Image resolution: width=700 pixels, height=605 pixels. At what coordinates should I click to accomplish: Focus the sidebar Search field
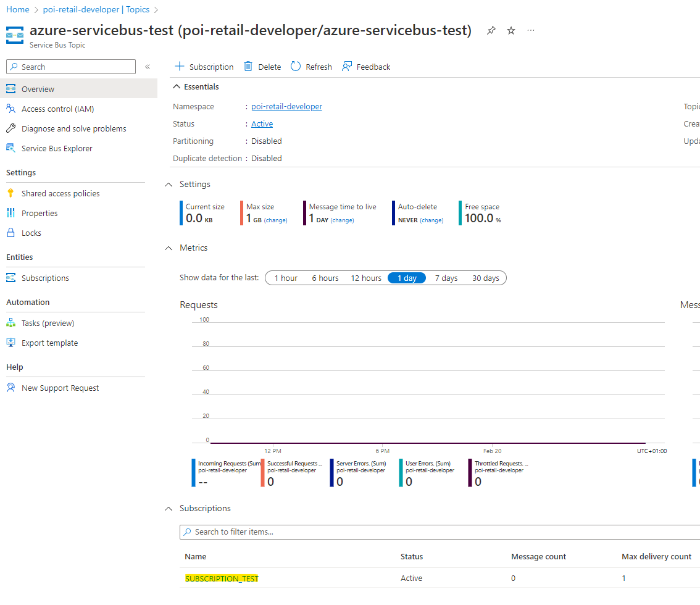(71, 67)
